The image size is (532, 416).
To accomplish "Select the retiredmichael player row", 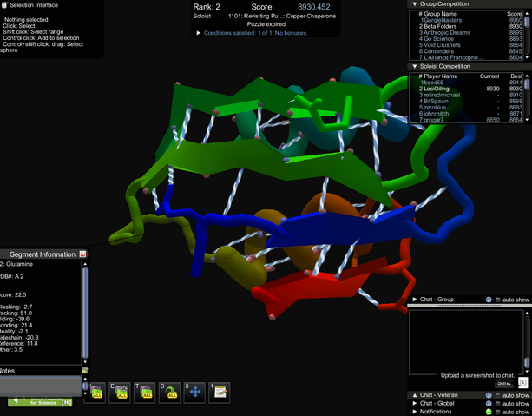I will click(x=470, y=95).
